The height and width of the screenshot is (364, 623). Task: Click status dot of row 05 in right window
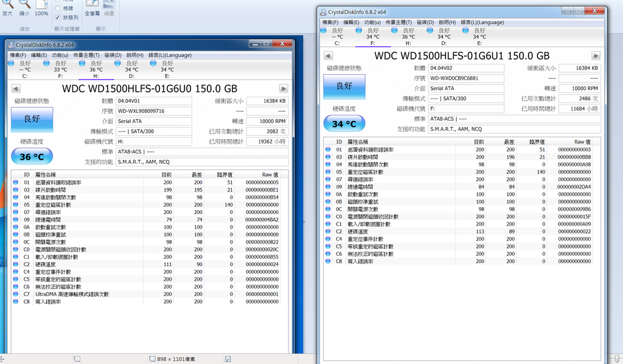[x=328, y=172]
